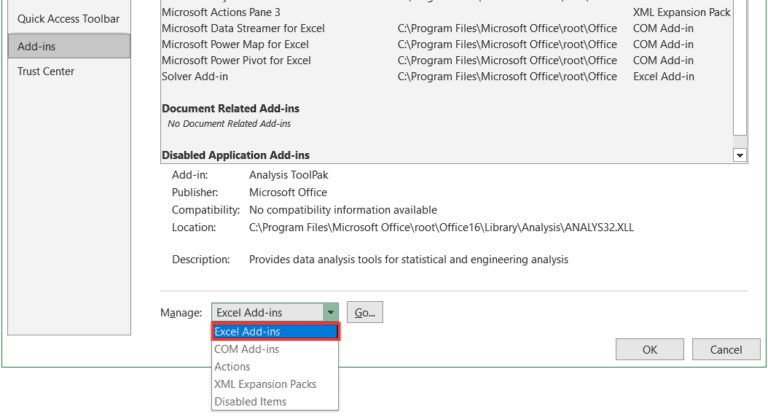The width and height of the screenshot is (768, 420).
Task: Choose Disabled Items from dropdown
Action: [x=275, y=401]
